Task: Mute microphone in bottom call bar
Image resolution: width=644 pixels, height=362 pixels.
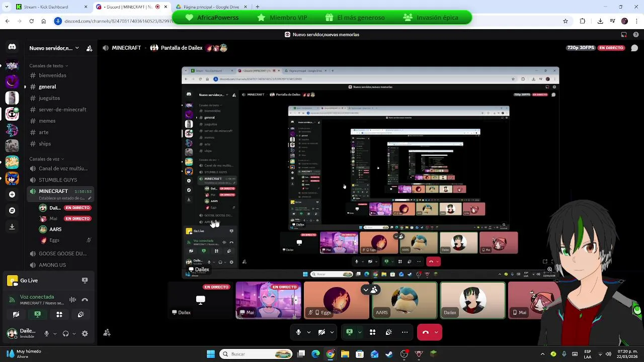Action: (298, 332)
